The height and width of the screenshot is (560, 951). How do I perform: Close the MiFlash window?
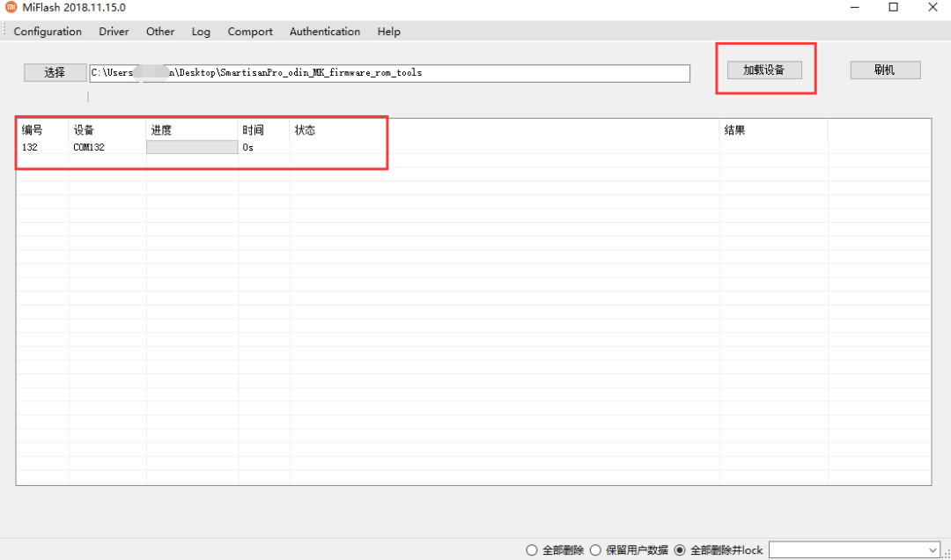point(933,7)
